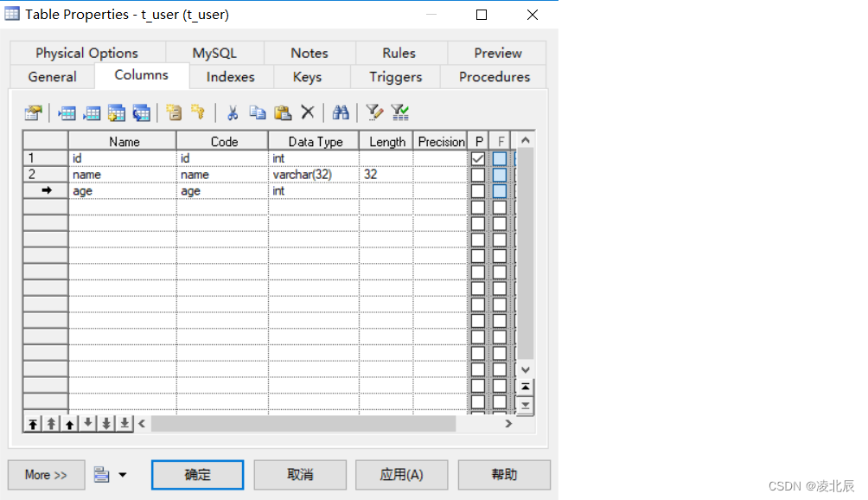Open the Properties toolbar icon
Viewport: 868px width, 500px height.
33,113
